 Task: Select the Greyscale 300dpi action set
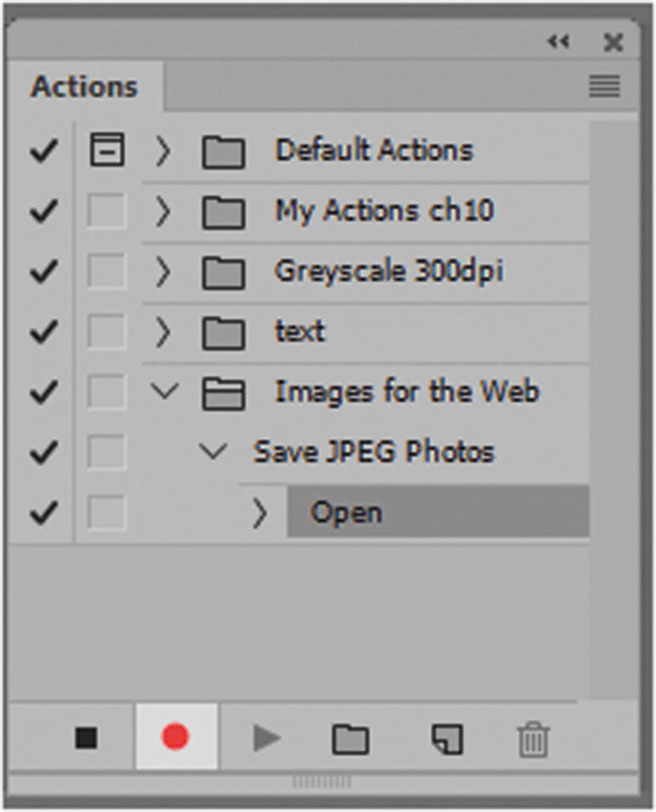tap(388, 272)
